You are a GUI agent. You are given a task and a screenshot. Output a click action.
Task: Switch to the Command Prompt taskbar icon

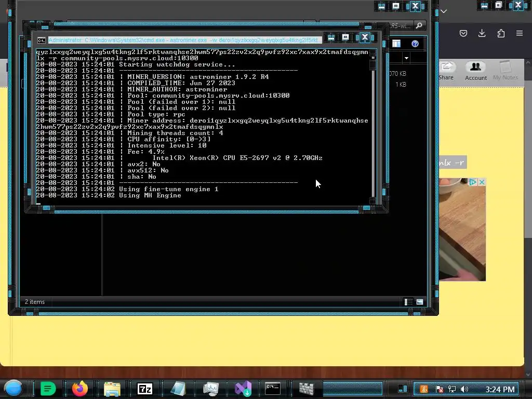pos(273,389)
